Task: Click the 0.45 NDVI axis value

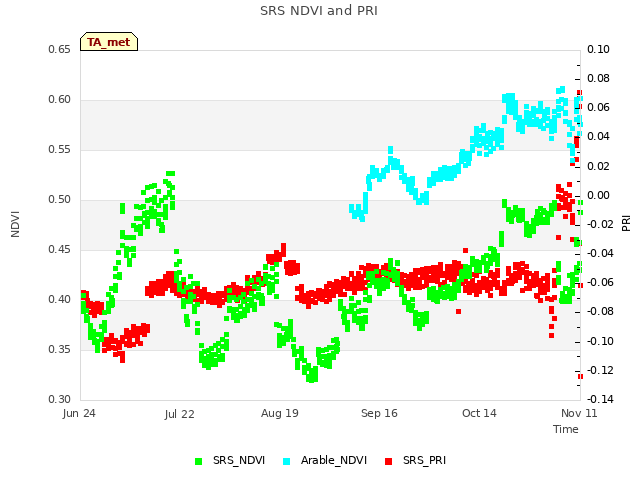Action: coord(60,249)
